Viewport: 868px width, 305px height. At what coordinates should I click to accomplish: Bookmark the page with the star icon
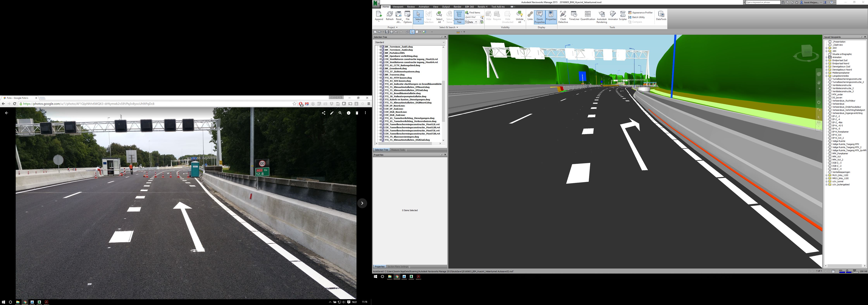294,104
